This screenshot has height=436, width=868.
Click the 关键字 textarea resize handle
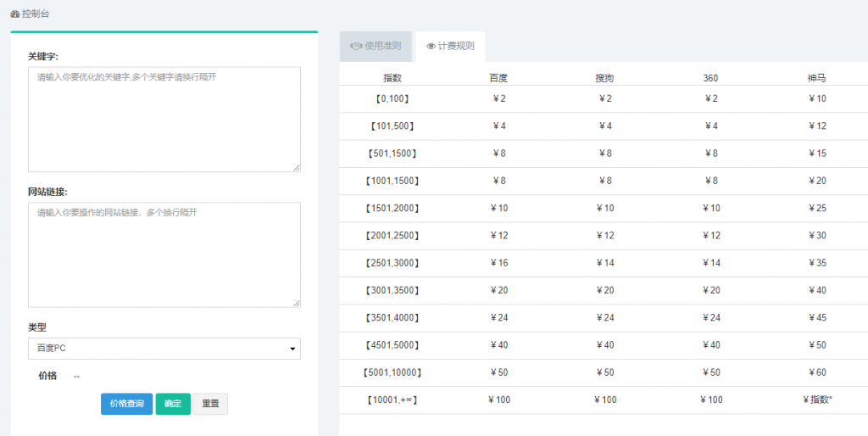click(x=296, y=168)
